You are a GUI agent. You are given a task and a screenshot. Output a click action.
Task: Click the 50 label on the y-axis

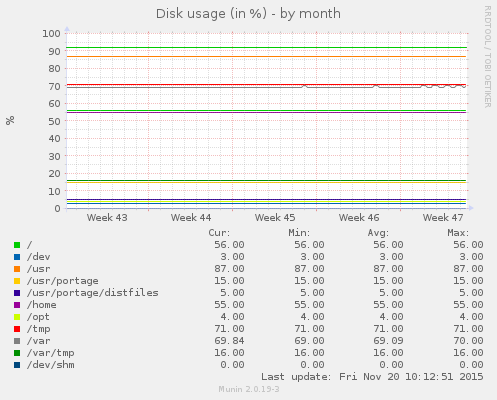(54, 121)
